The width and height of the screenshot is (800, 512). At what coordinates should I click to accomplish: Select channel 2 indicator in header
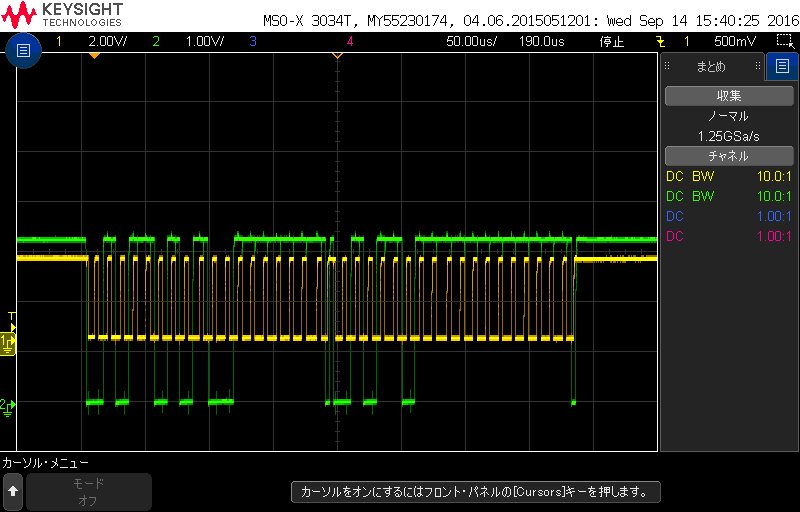point(156,41)
